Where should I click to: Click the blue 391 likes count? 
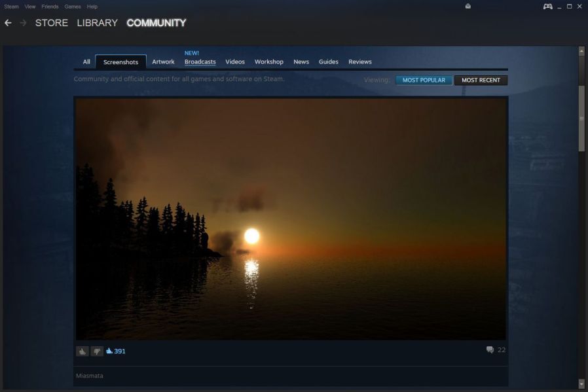coord(119,351)
